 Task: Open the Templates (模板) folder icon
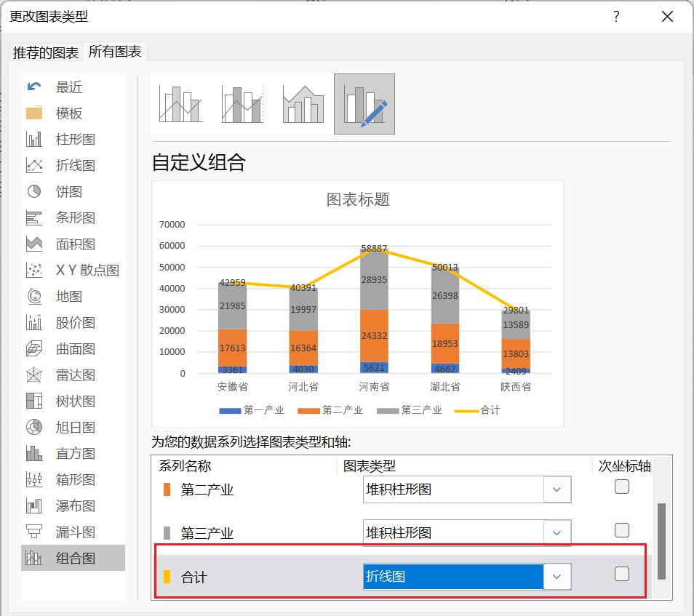point(34,113)
